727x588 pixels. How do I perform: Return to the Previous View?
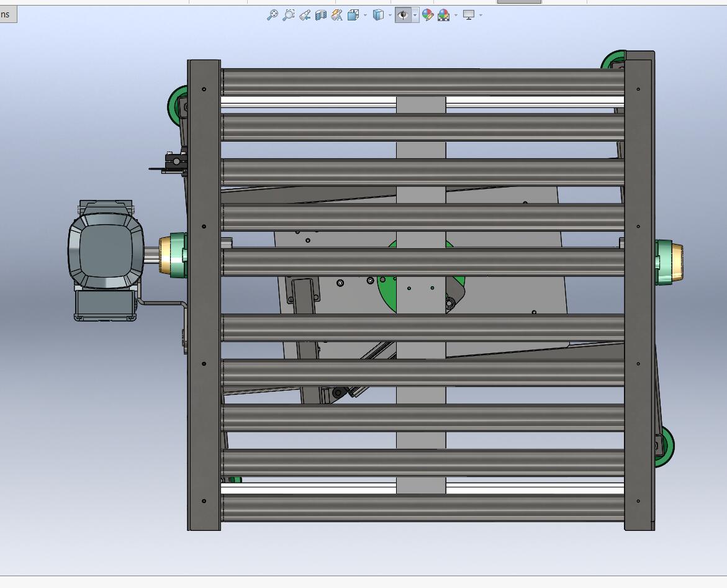point(305,16)
